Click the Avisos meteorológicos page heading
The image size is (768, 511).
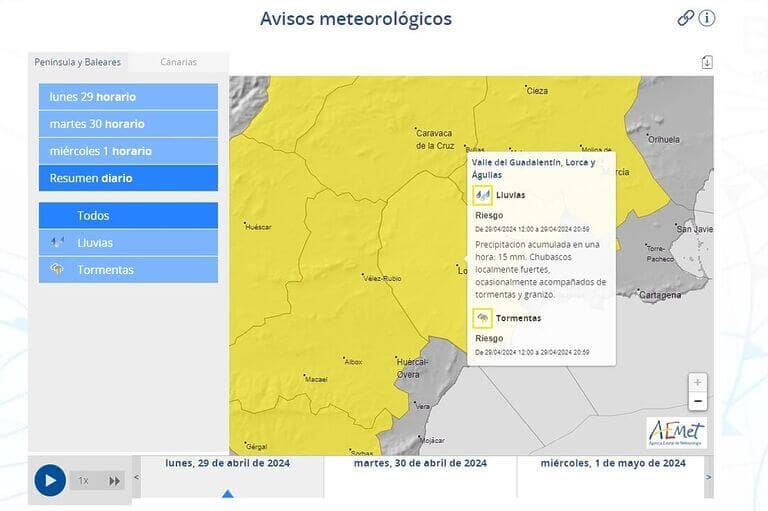tap(356, 19)
